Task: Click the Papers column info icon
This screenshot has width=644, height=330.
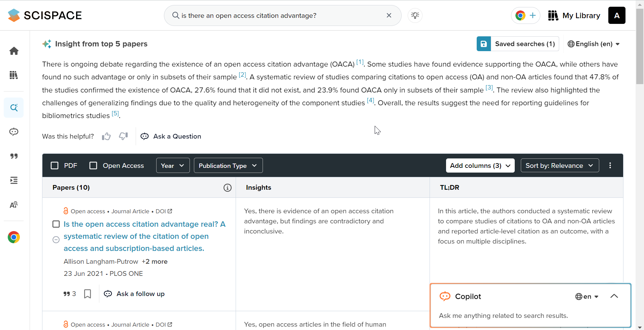Action: (x=228, y=188)
